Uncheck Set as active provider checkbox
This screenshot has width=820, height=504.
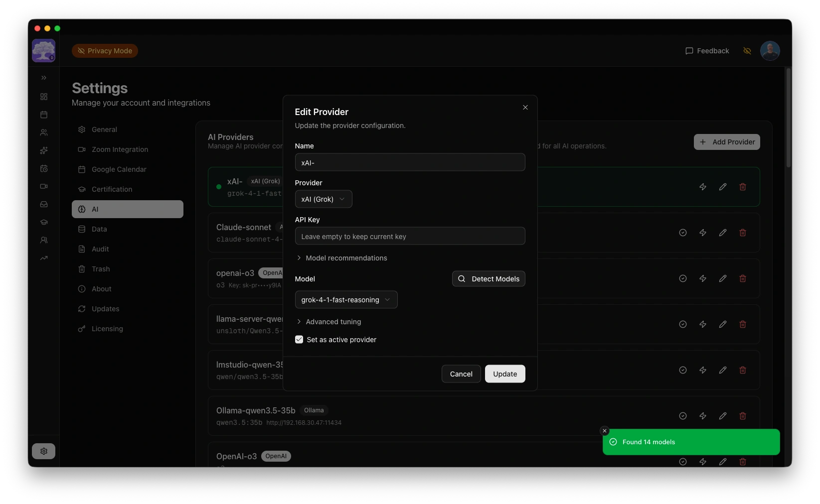click(299, 340)
